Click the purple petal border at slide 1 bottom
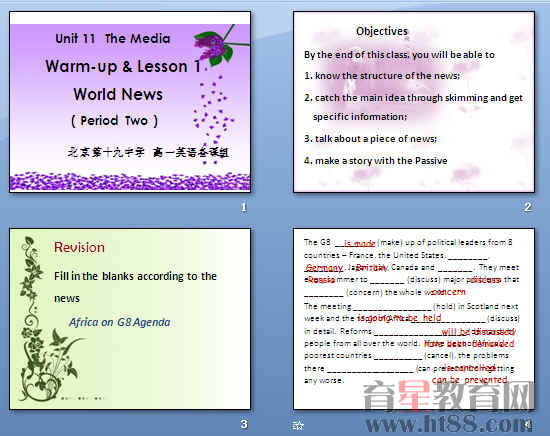This screenshot has height=436, width=550. click(130, 182)
